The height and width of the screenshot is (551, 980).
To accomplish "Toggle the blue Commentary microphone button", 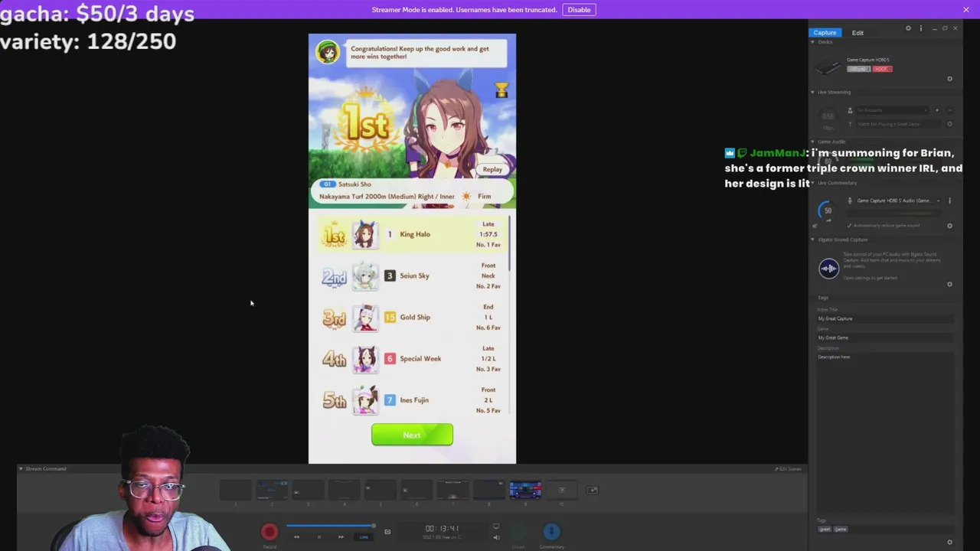I will pyautogui.click(x=552, y=532).
